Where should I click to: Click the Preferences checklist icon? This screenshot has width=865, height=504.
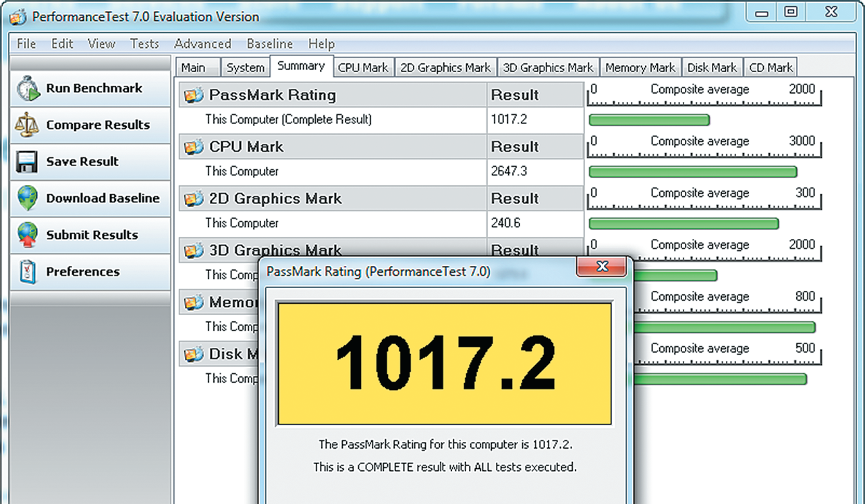(x=28, y=272)
